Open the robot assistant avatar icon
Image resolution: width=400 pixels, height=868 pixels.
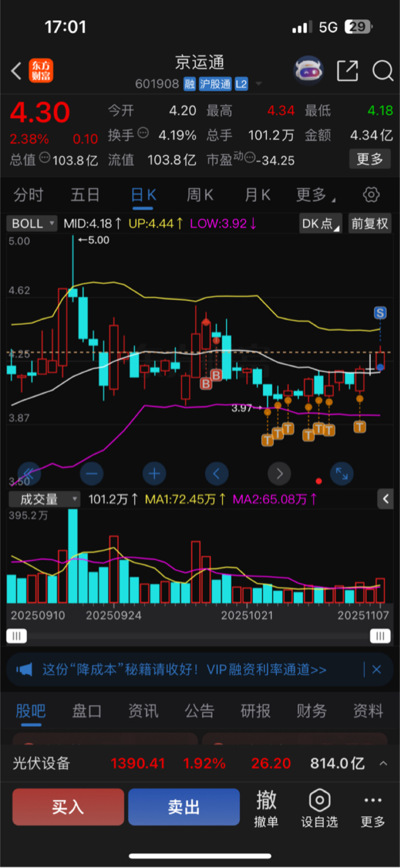pyautogui.click(x=309, y=70)
